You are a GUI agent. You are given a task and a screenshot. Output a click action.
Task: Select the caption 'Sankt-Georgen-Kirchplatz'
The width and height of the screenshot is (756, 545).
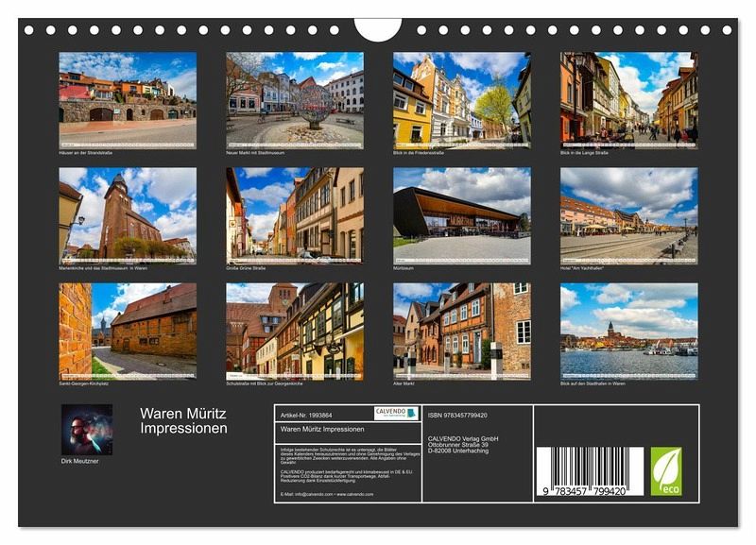click(84, 383)
